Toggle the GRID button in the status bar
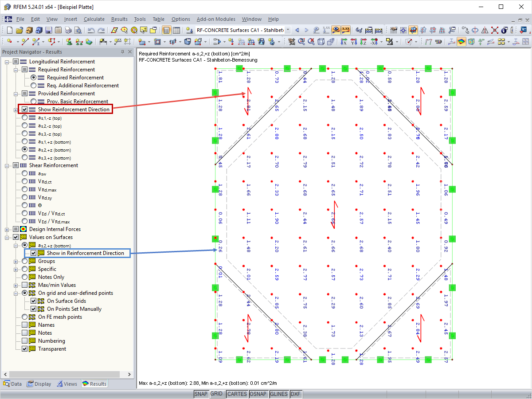 click(x=217, y=394)
